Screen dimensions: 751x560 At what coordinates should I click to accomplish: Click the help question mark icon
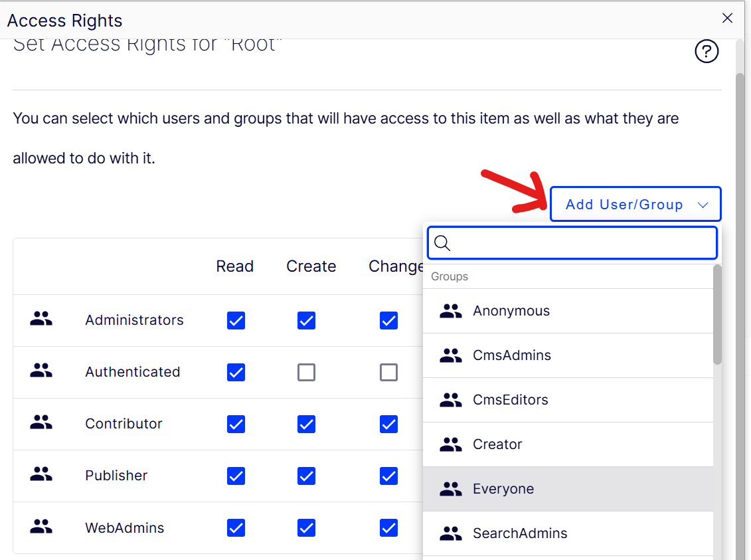(x=707, y=51)
